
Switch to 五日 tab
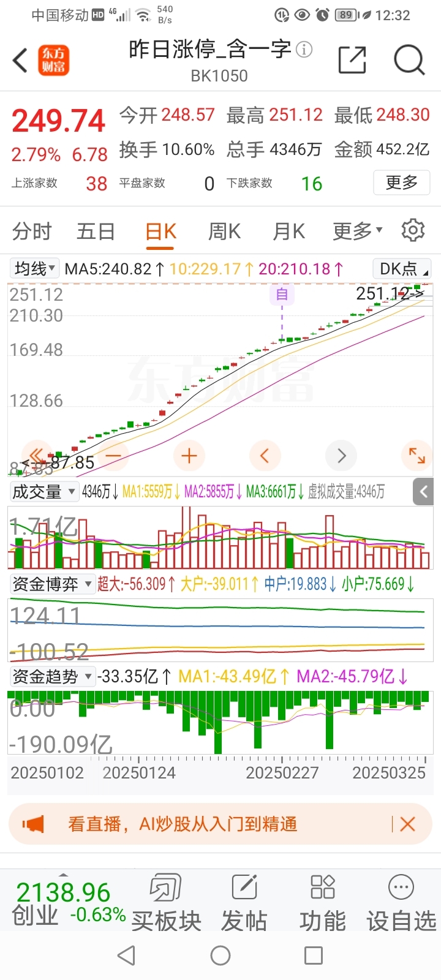(96, 232)
